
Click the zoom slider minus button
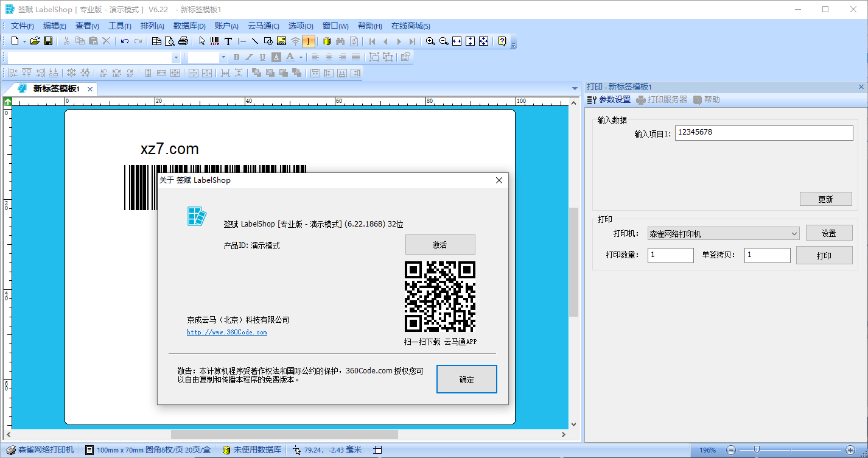(731, 450)
